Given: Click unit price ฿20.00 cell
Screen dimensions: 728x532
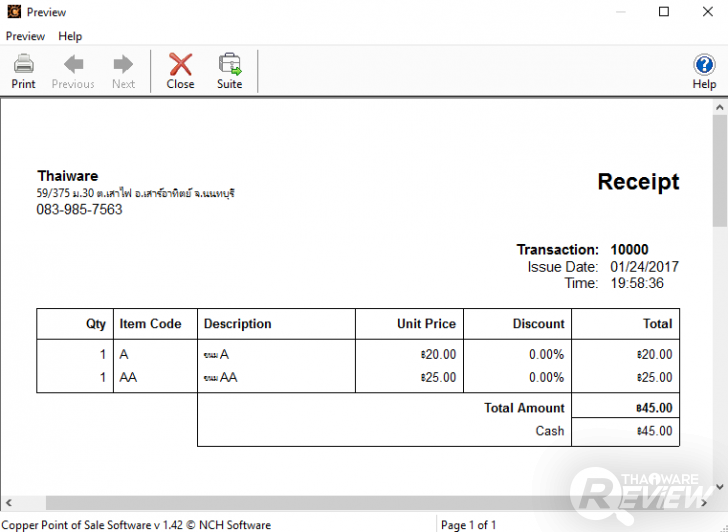Looking at the screenshot, I should tap(438, 354).
